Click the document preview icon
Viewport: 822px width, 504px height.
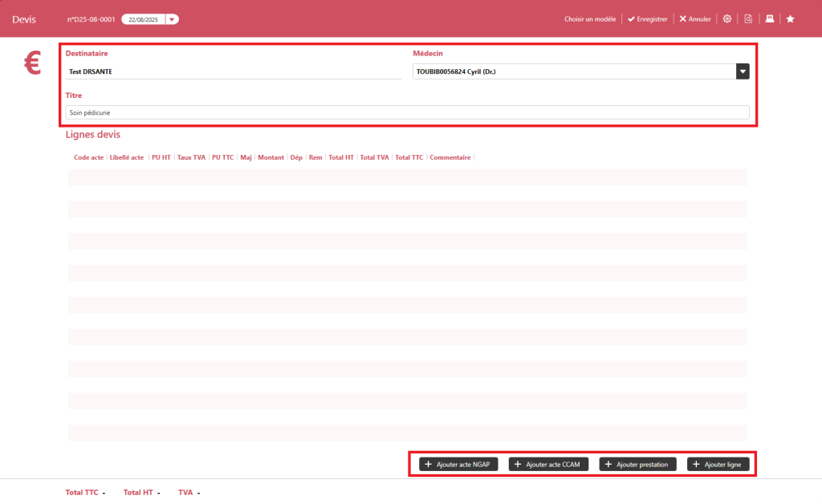click(748, 18)
